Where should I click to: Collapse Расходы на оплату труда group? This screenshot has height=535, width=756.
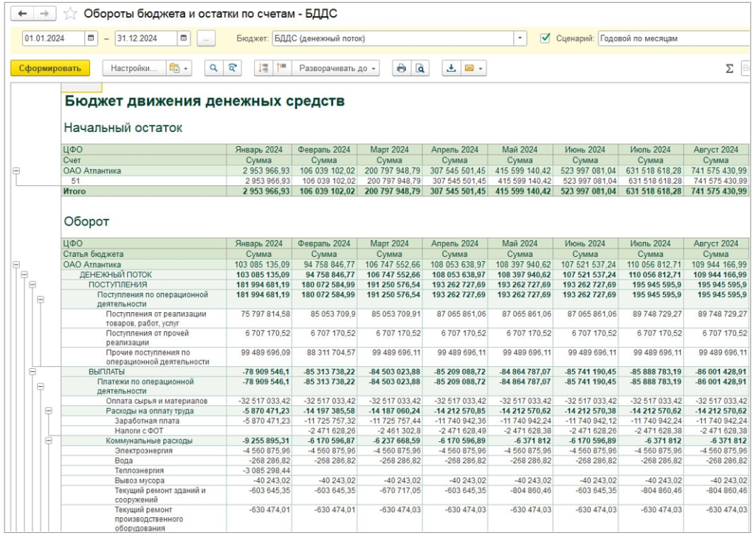49,410
